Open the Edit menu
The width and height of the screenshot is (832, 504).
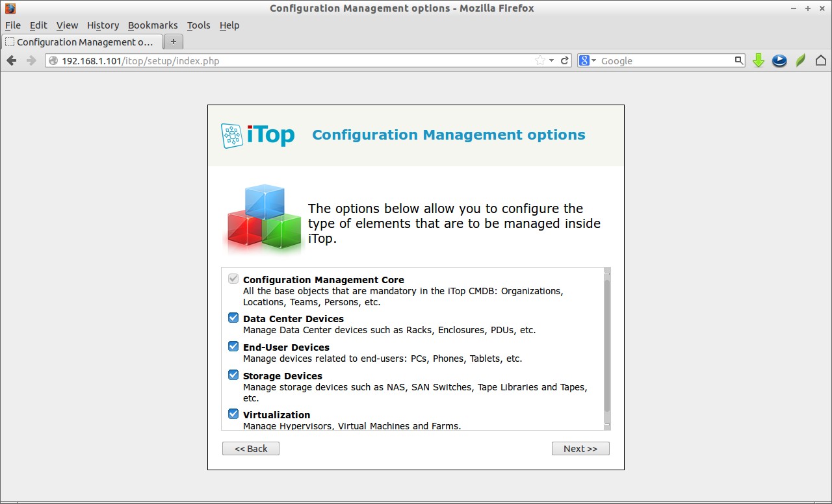(x=38, y=25)
